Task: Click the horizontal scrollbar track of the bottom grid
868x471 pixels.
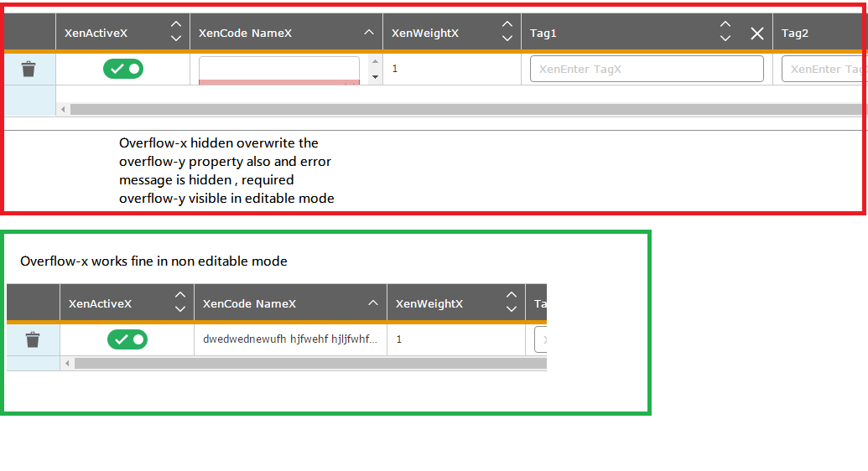Action: coord(310,363)
